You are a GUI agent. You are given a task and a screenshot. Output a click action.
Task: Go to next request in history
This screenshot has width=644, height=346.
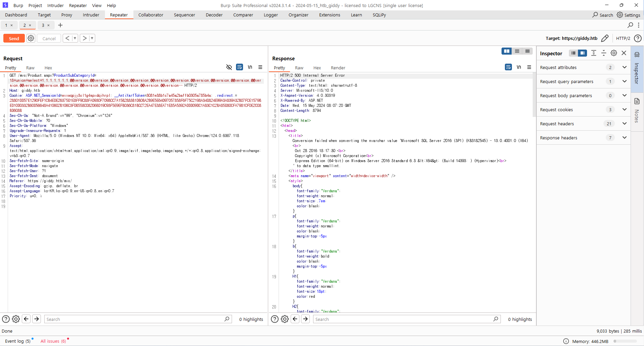point(84,38)
